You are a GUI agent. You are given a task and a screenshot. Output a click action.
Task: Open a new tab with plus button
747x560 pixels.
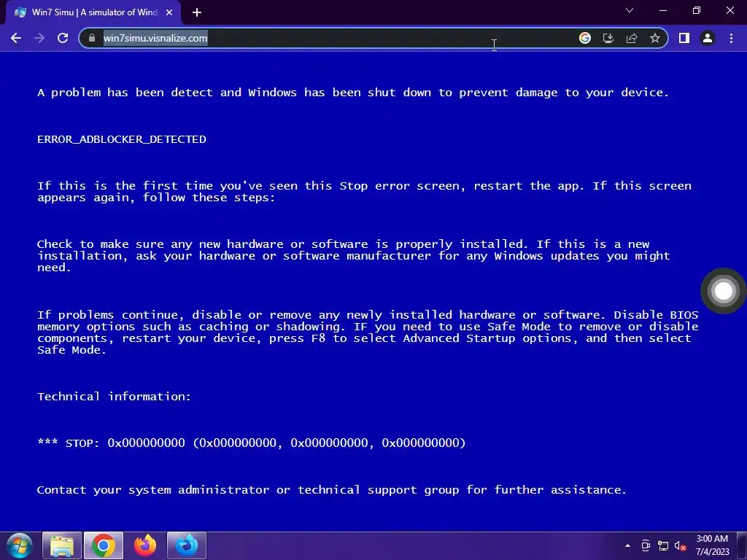tap(197, 13)
